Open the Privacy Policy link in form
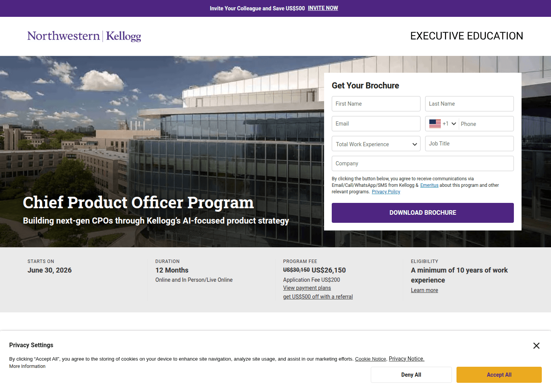 click(x=386, y=192)
